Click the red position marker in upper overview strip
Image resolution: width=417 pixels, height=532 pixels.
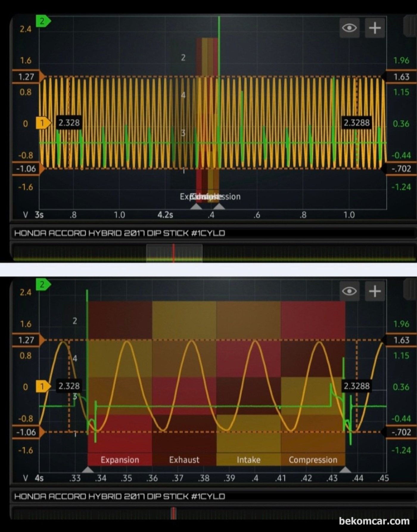tap(174, 253)
